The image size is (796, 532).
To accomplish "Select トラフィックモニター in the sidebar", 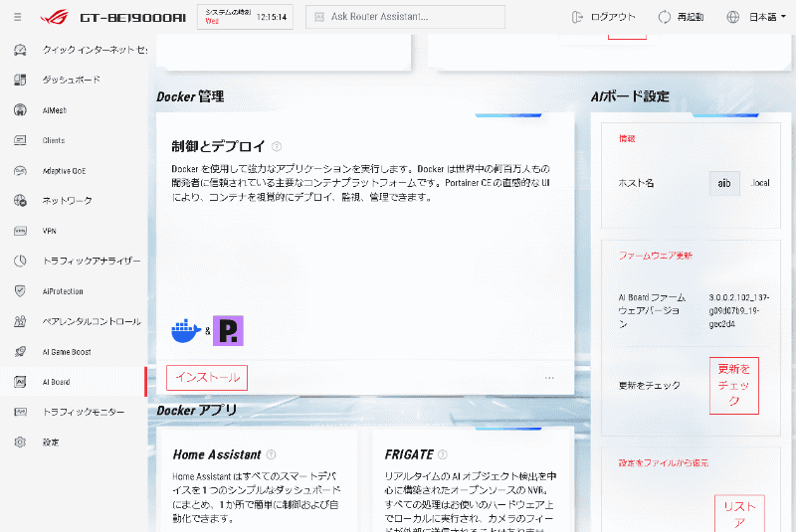I will tap(84, 412).
